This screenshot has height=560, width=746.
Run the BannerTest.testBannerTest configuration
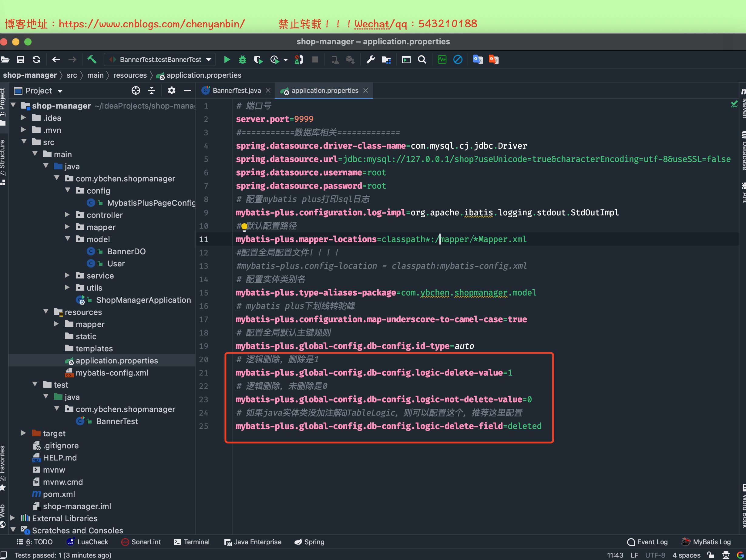click(227, 59)
